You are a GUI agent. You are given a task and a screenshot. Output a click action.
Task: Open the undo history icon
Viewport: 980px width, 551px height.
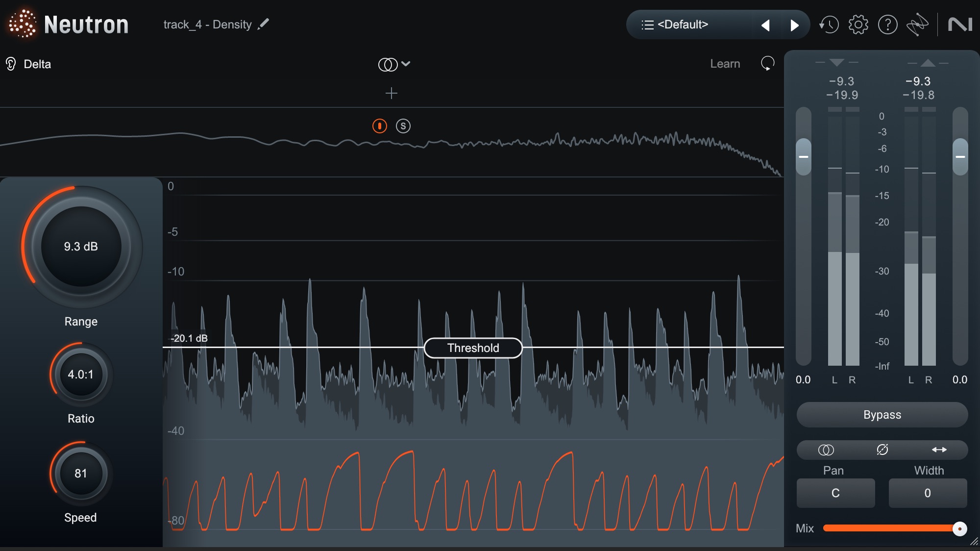click(x=829, y=25)
